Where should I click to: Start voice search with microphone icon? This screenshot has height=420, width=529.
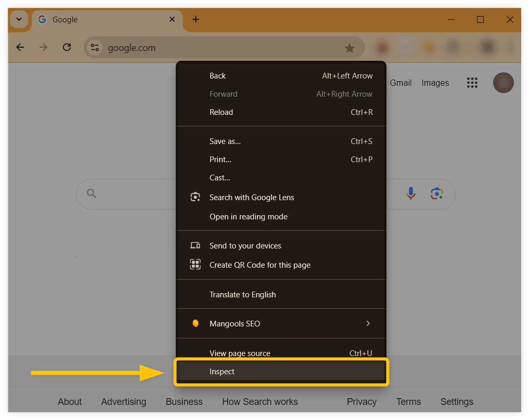point(410,193)
